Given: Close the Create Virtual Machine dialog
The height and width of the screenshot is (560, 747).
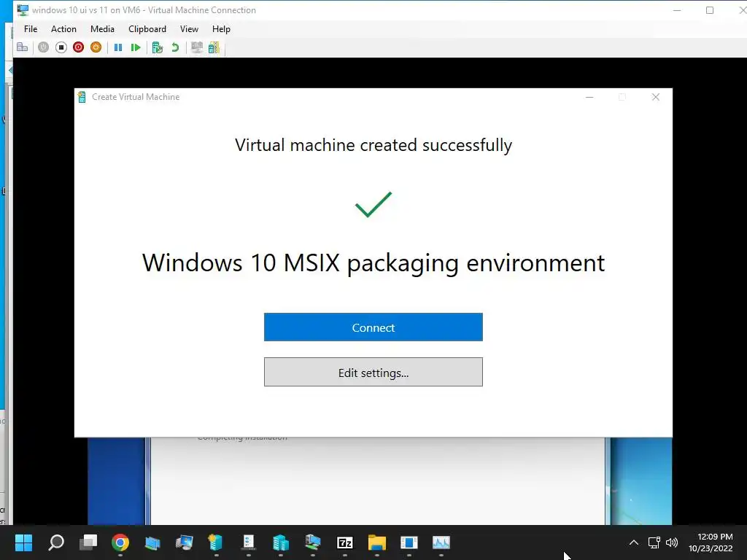Looking at the screenshot, I should coord(656,97).
